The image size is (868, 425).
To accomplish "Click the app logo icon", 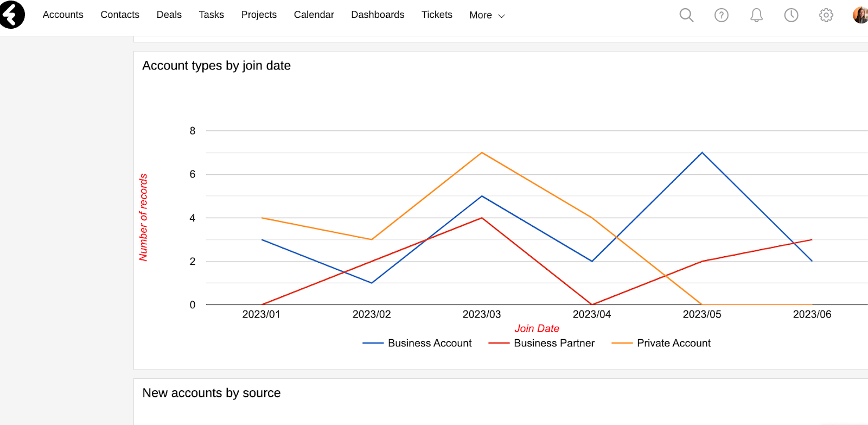I will (12, 15).
